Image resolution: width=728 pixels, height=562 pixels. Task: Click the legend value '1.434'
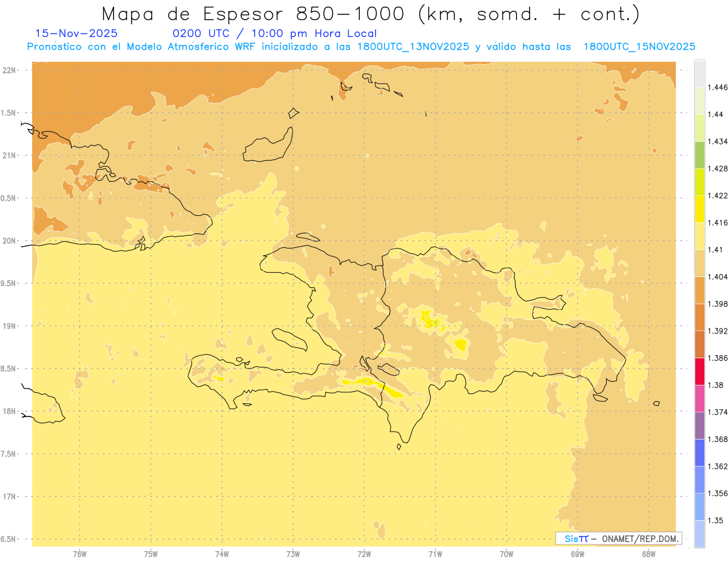718,141
